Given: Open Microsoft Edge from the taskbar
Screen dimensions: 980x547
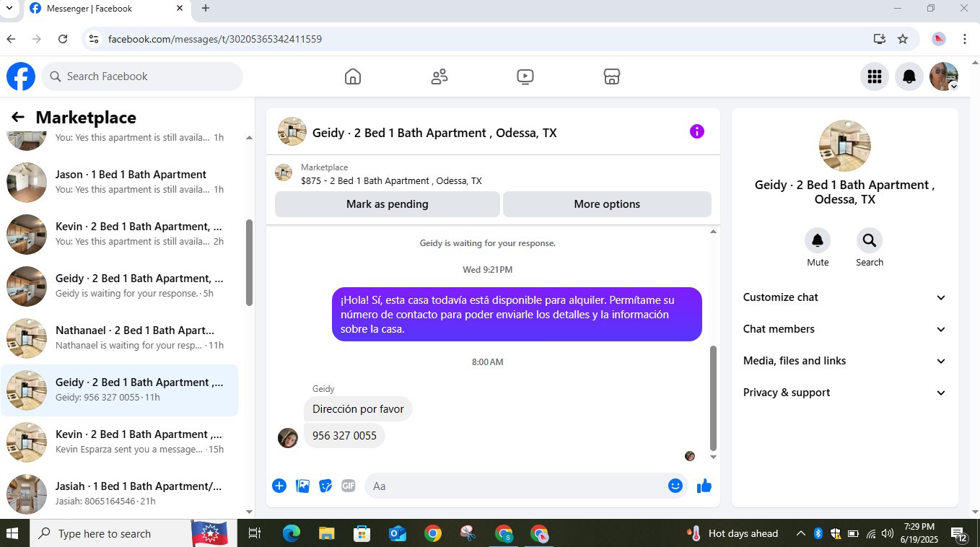Looking at the screenshot, I should coord(291,533).
